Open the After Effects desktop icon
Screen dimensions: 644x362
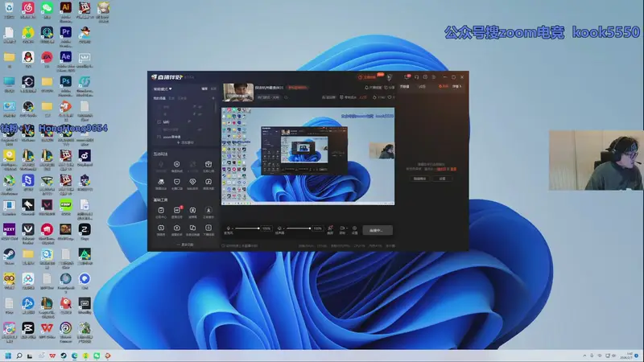(x=66, y=57)
